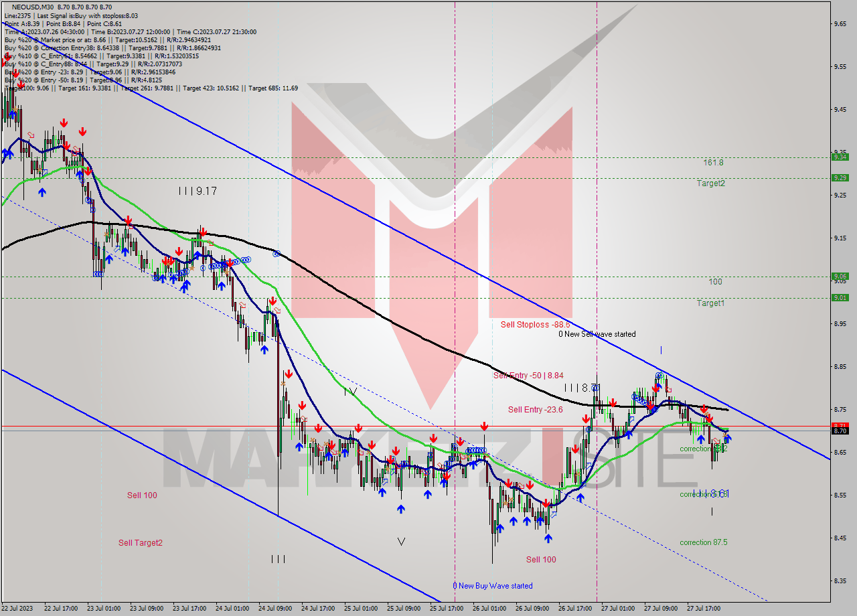Click the 'Target1' green label
Viewport: 857px width, 616px height.
(x=710, y=303)
